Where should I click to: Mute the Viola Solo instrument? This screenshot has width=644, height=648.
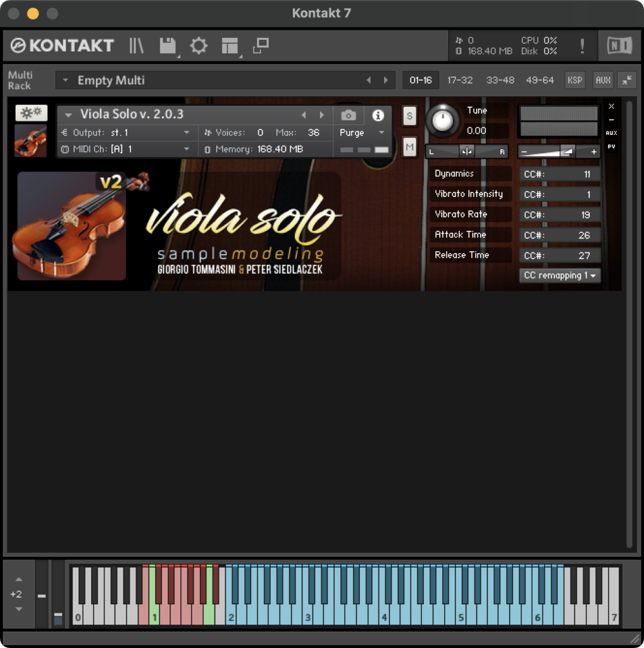409,147
